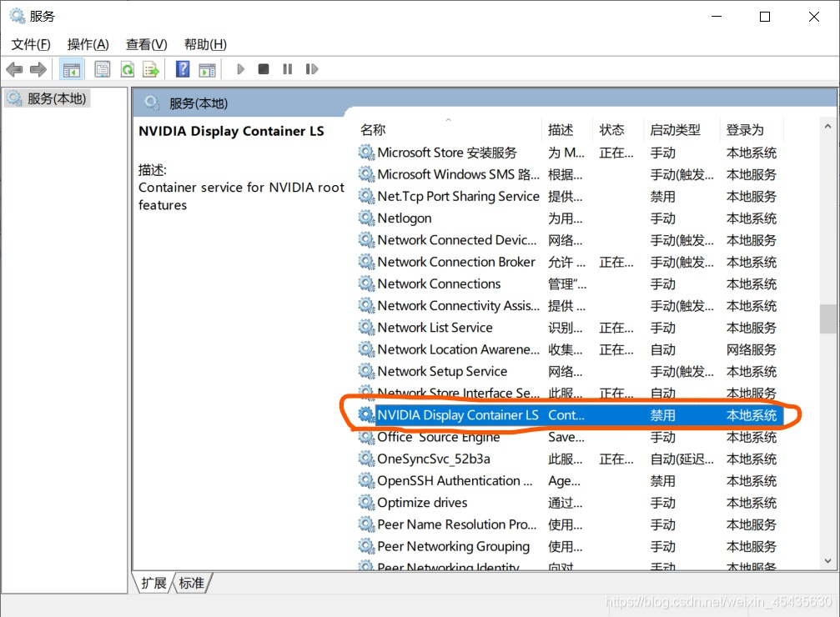Viewport: 840px width, 617px height.
Task: Select Microsoft Windows SMS 路... service
Action: tap(570, 174)
